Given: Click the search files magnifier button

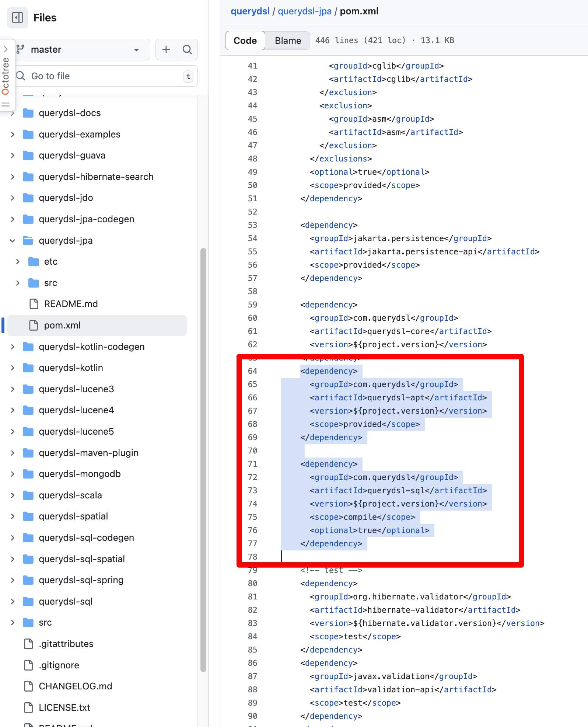Looking at the screenshot, I should (x=187, y=49).
